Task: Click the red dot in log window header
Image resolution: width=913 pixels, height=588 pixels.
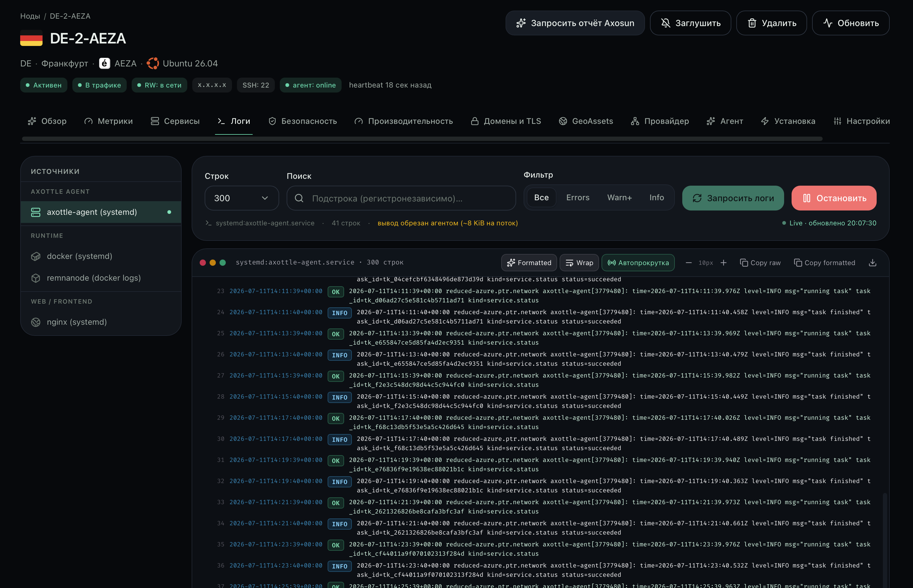Action: (x=203, y=263)
